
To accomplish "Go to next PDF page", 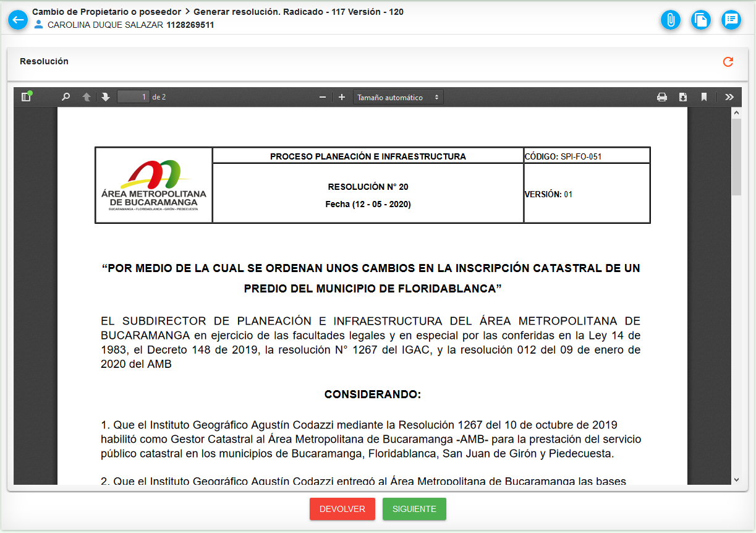I will [x=106, y=97].
